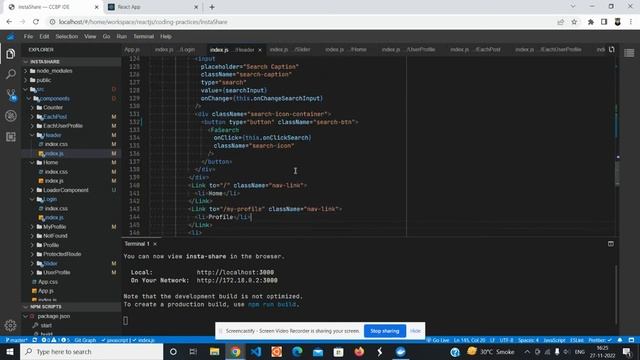Open the browser Extensions puzzle icon
Image resolution: width=640 pixels, height=360 pixels.
pyautogui.click(x=591, y=22)
